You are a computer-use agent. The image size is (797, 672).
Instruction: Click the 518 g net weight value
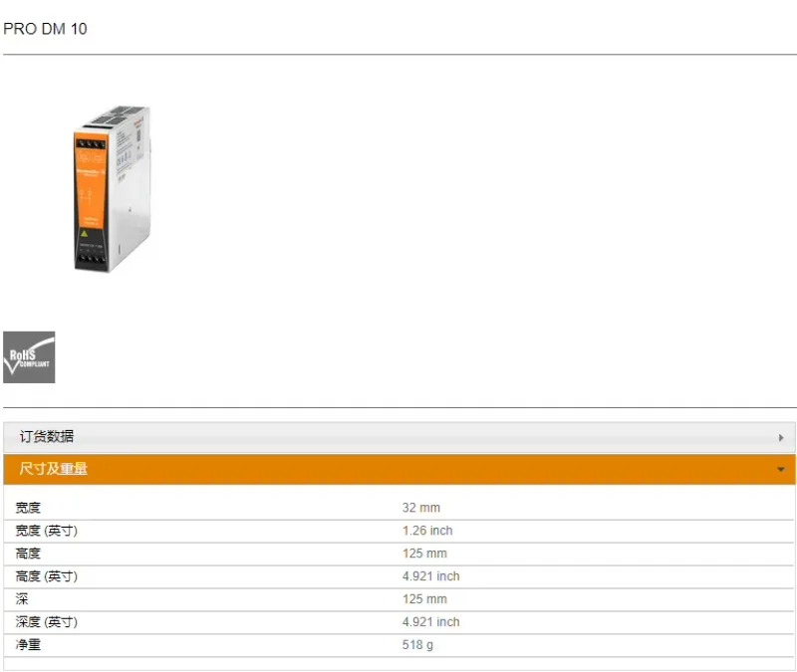(417, 644)
